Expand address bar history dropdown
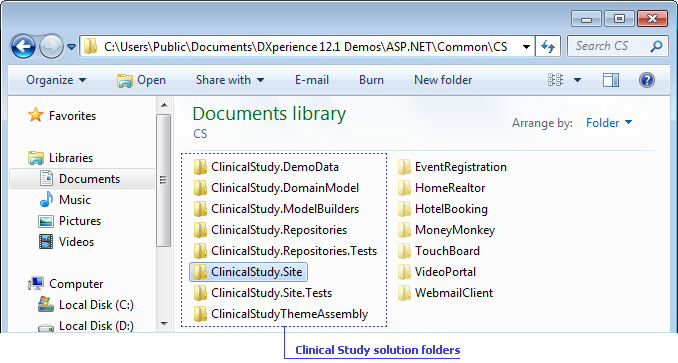The image size is (678, 363). 526,47
